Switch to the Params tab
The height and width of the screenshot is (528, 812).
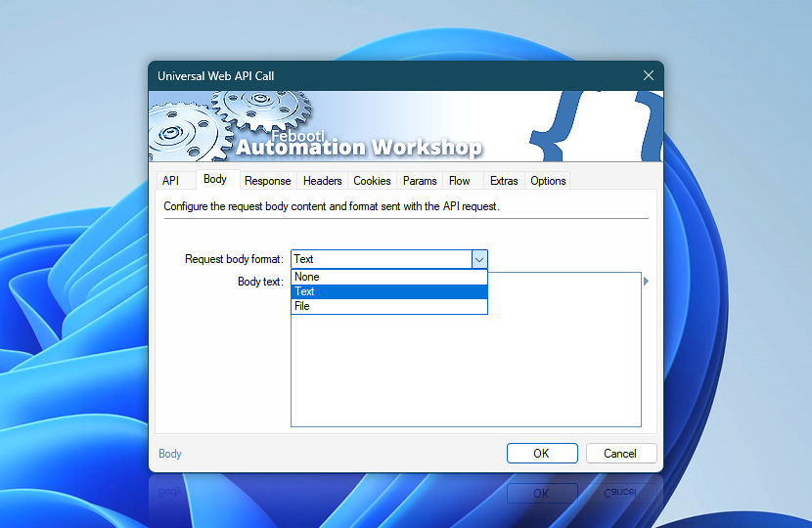click(420, 181)
